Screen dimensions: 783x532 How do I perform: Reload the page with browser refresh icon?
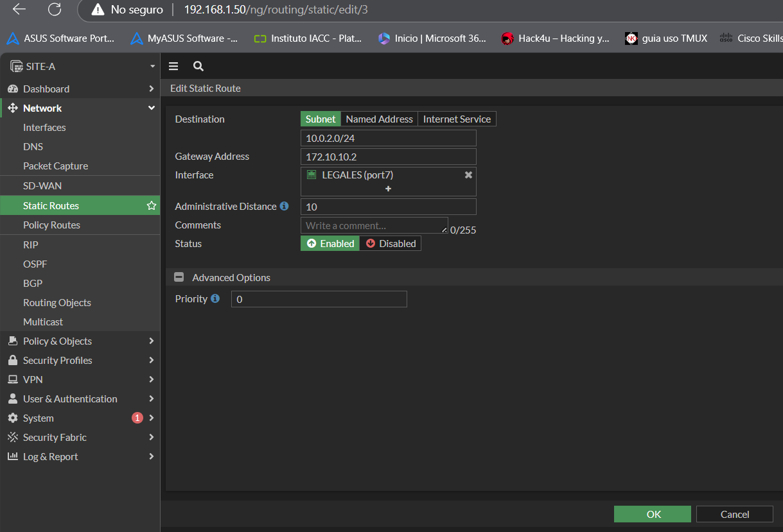(x=55, y=9)
